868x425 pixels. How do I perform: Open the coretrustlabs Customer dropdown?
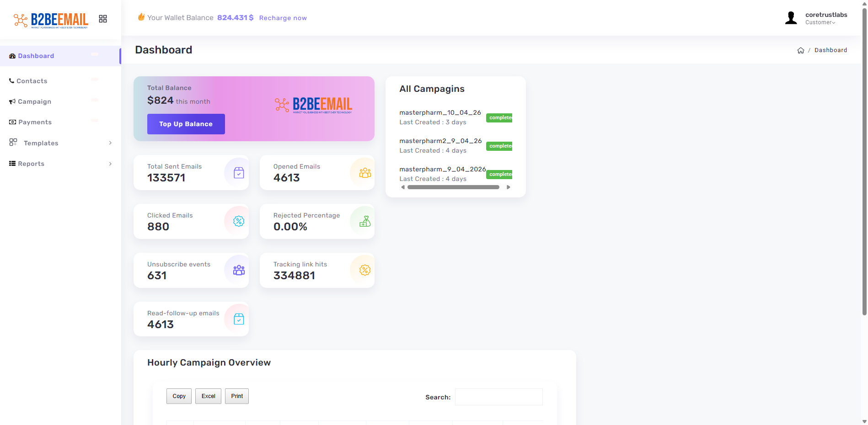[825, 18]
